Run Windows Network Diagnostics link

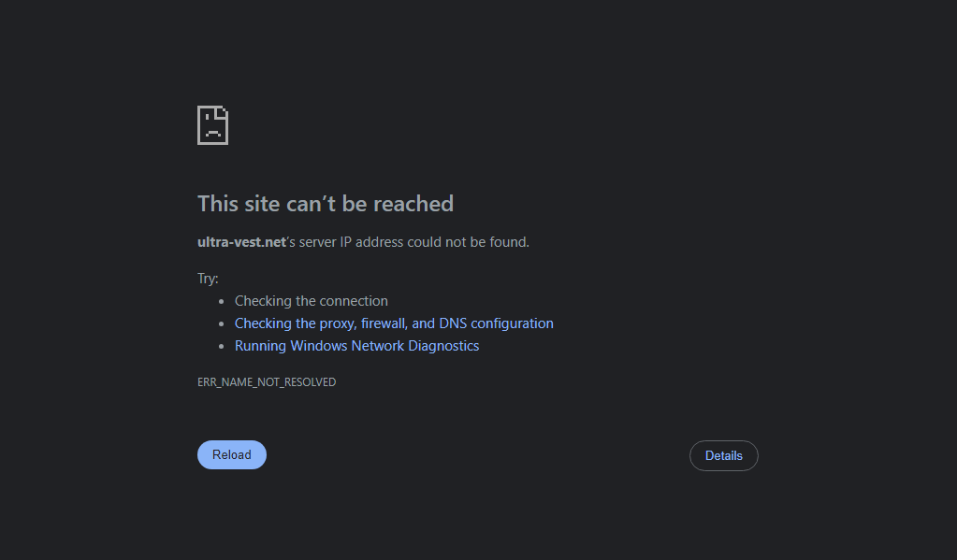[x=357, y=346]
